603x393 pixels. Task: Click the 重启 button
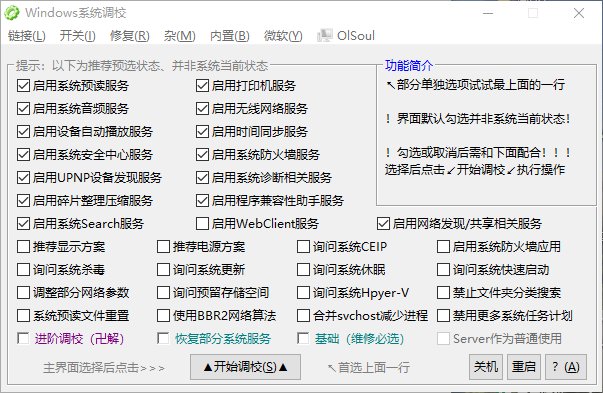pos(524,367)
